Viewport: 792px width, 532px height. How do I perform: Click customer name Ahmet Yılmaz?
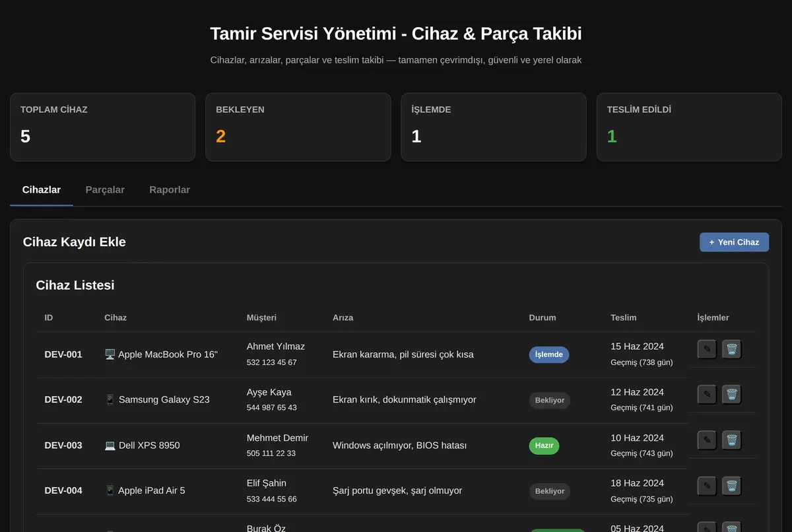pyautogui.click(x=276, y=347)
